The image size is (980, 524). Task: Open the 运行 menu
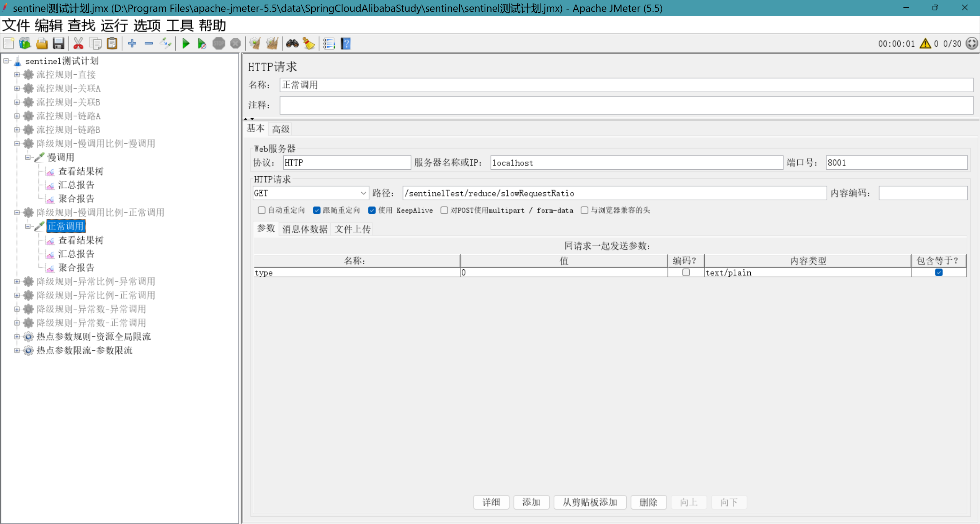114,25
